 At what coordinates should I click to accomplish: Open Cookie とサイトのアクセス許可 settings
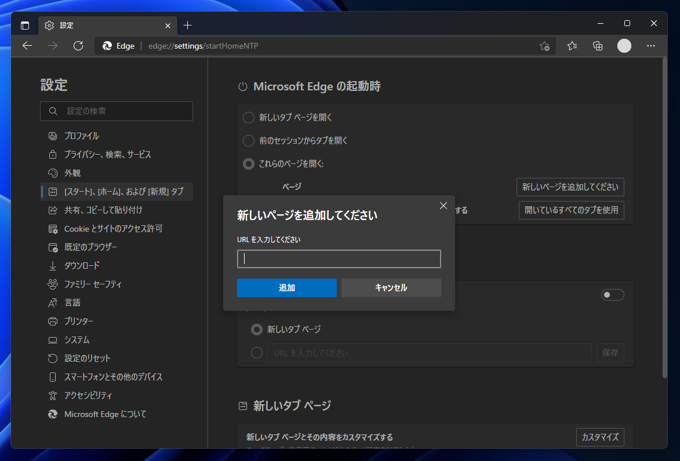116,229
